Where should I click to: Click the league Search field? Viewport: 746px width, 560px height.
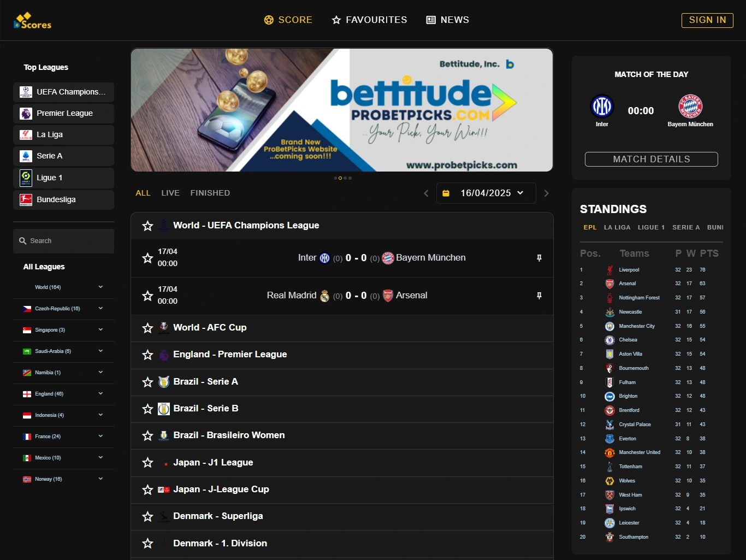click(63, 241)
